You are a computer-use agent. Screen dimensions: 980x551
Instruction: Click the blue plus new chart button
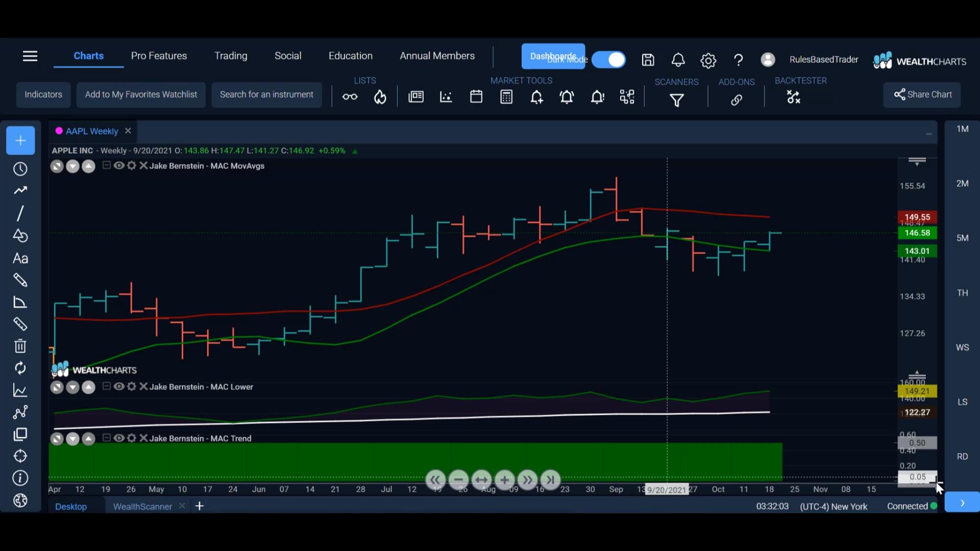click(x=20, y=140)
